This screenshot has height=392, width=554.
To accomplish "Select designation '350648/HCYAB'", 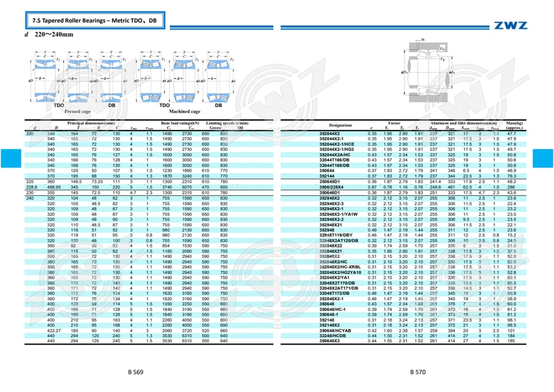I will 335,330.
